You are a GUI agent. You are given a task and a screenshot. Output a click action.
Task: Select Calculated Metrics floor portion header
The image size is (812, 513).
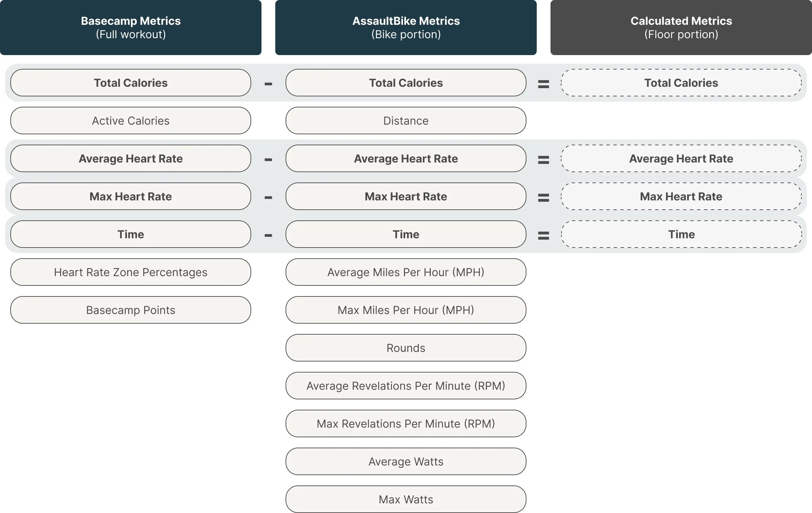(x=681, y=28)
